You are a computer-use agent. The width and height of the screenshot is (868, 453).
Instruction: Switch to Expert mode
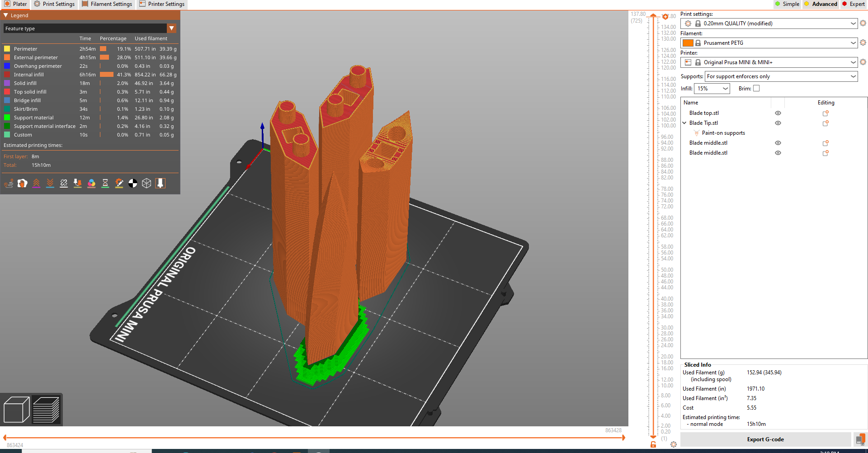point(853,4)
